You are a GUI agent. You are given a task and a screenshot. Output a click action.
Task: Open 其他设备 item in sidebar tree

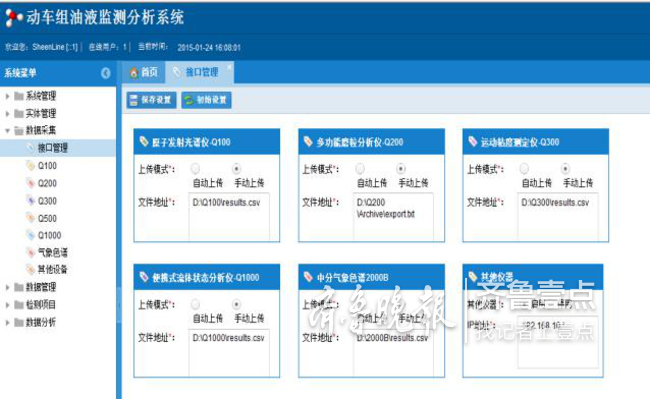[53, 269]
